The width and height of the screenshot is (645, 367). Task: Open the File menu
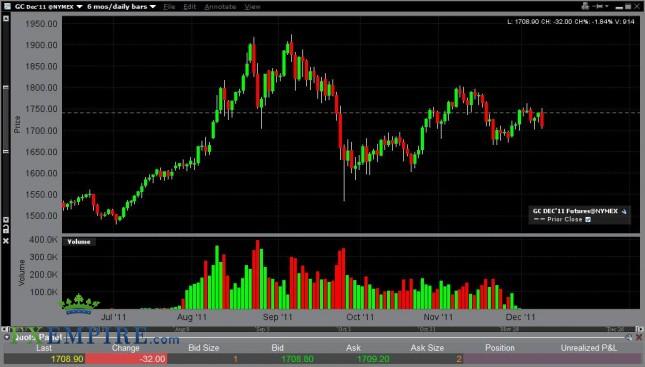(x=169, y=7)
